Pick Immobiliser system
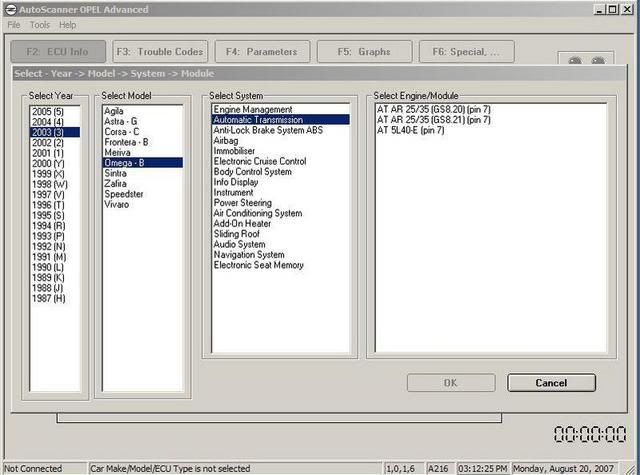640x475 pixels. point(280,151)
